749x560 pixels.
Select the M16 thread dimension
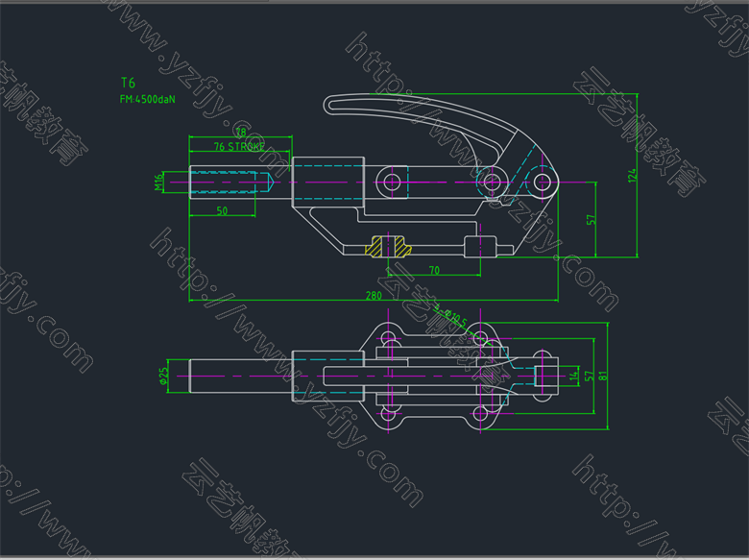[158, 183]
